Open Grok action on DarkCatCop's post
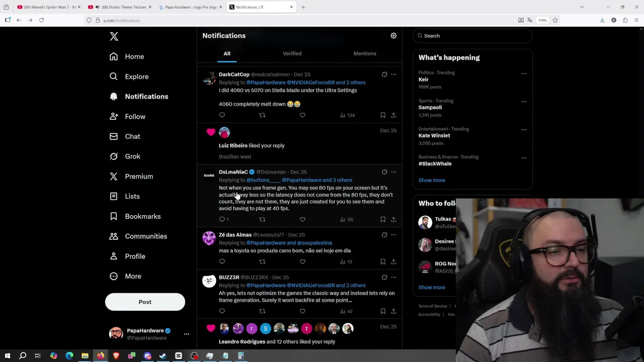 point(384,74)
